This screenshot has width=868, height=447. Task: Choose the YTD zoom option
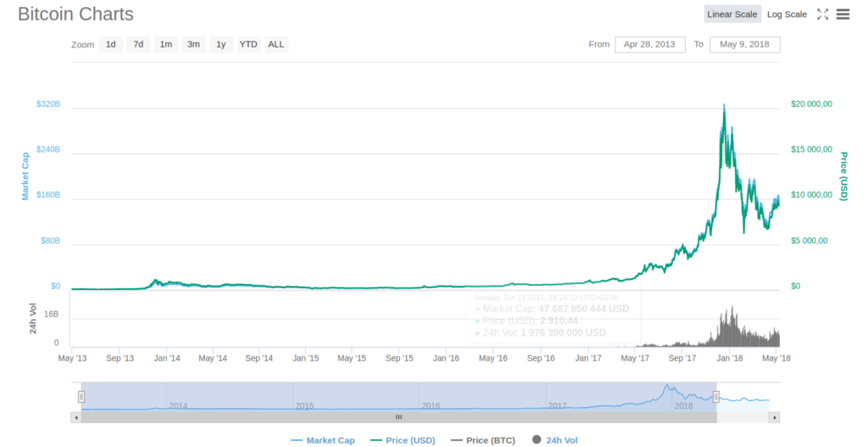point(248,44)
